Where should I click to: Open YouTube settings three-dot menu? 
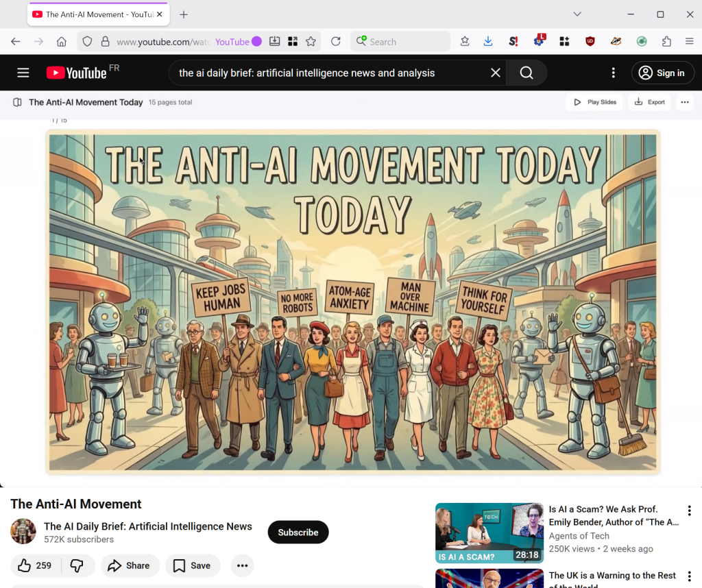614,73
